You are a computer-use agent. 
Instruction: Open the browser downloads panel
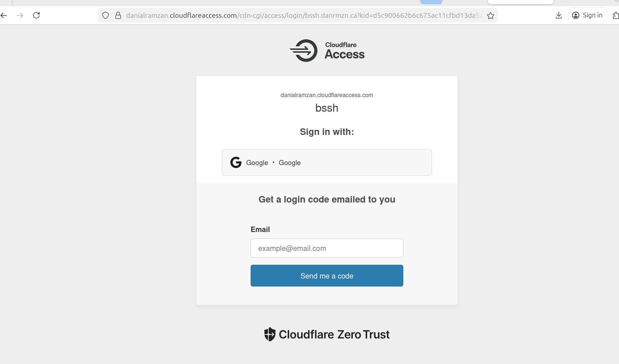click(559, 15)
